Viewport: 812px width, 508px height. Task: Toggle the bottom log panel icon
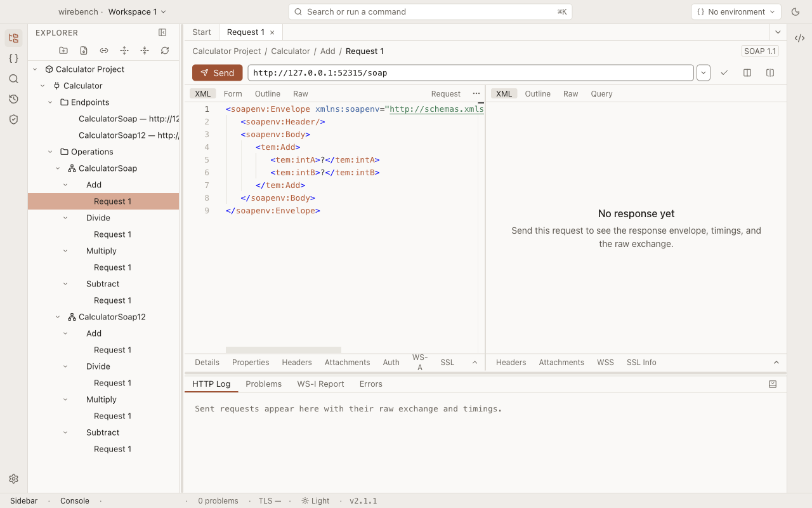773,384
